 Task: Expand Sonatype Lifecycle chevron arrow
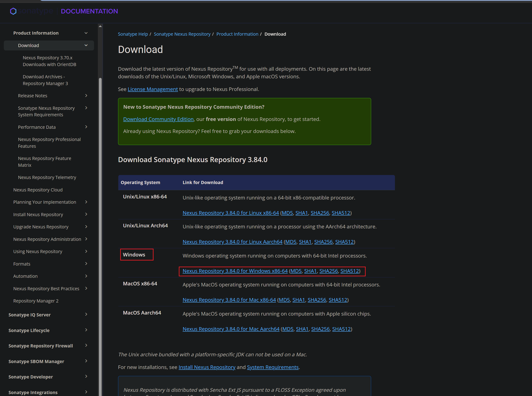click(x=86, y=330)
